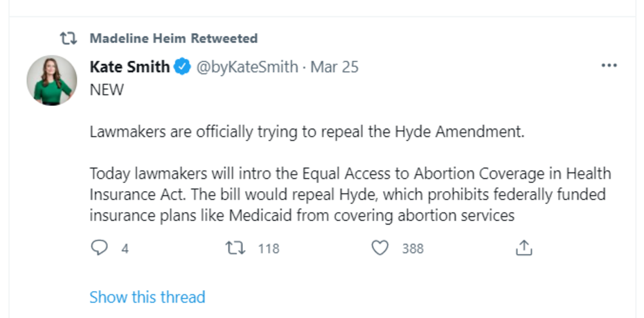Click retweeted arrows icon beside Madeline Heim
The height and width of the screenshot is (318, 644).
69,38
